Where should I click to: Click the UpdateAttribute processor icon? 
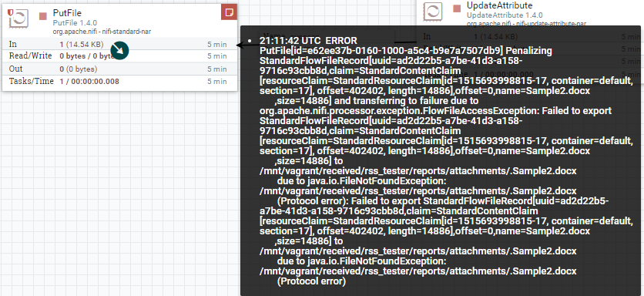point(433,11)
